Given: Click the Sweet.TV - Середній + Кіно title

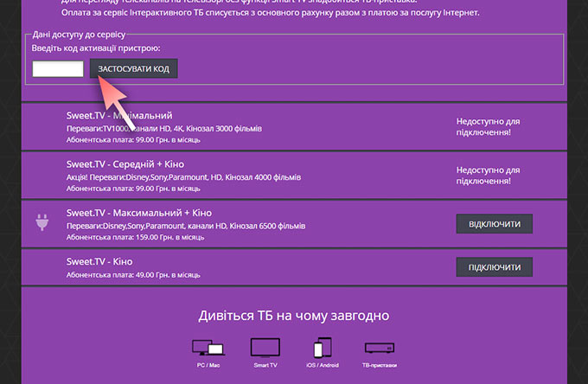Looking at the screenshot, I should 125,164.
